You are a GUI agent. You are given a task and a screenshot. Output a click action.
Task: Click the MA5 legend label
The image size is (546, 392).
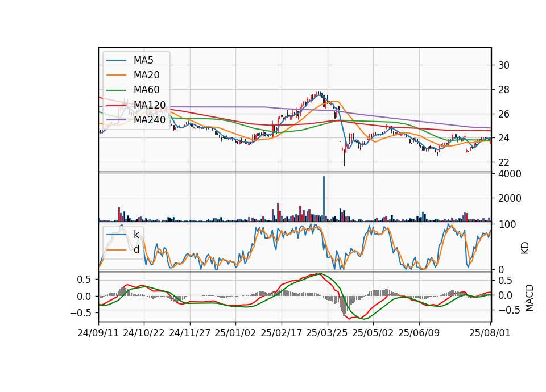click(x=143, y=60)
